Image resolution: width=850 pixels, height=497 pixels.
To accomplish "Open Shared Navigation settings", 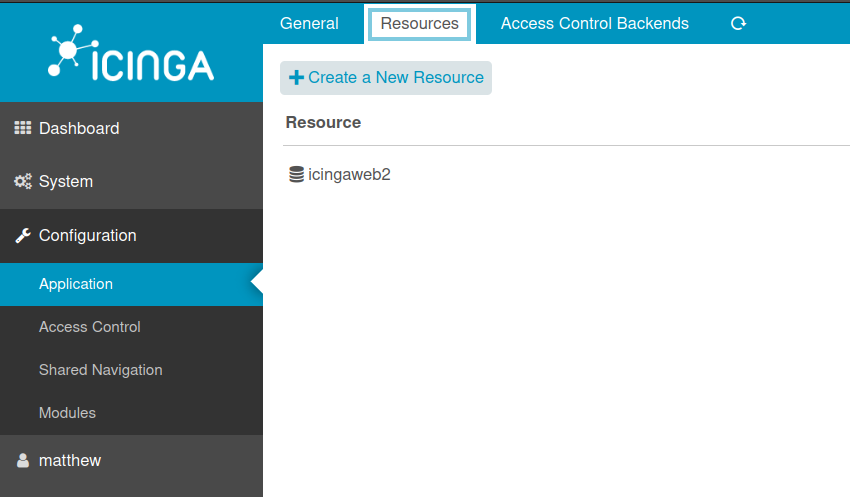I will click(x=100, y=370).
